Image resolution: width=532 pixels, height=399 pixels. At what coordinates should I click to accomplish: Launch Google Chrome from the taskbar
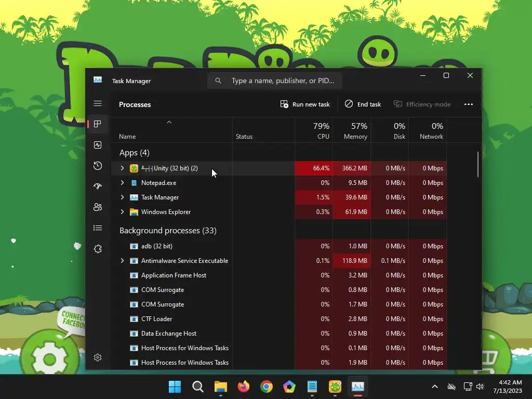coord(267,387)
